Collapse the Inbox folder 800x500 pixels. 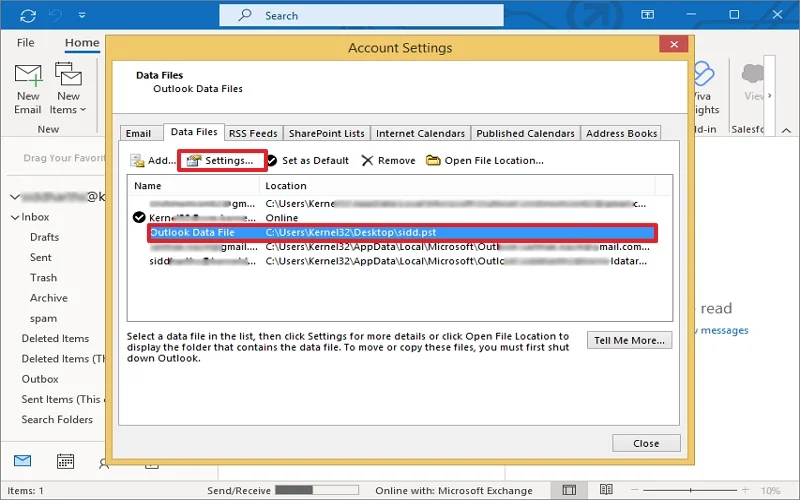(x=15, y=217)
